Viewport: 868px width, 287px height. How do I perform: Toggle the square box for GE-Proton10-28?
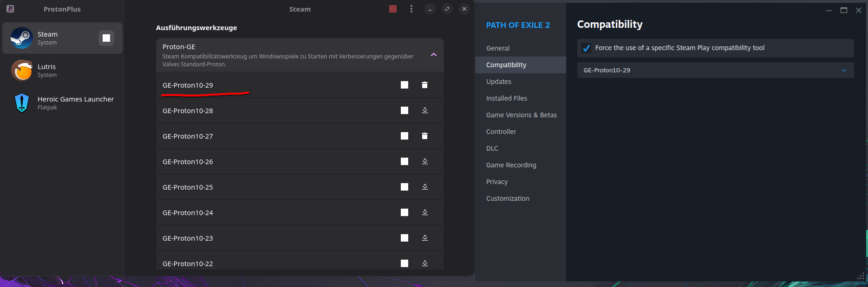coord(405,110)
